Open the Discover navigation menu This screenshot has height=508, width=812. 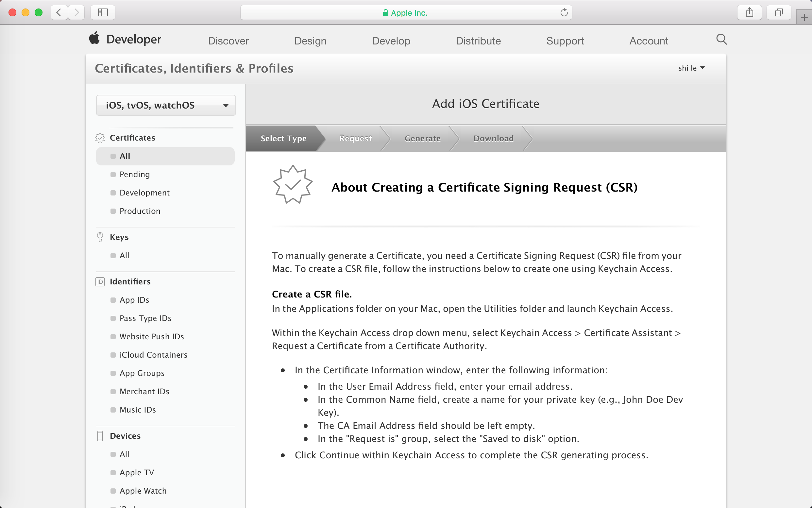[x=228, y=41]
